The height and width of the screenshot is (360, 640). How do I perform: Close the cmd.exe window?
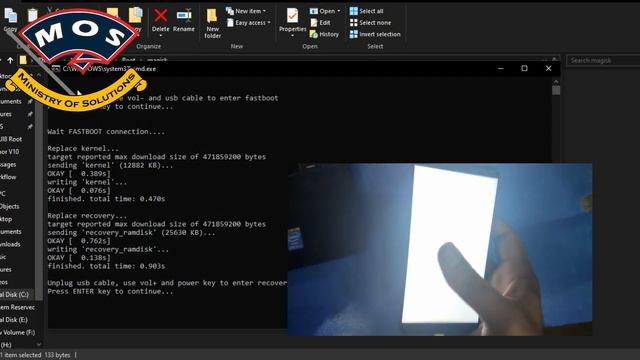click(549, 69)
